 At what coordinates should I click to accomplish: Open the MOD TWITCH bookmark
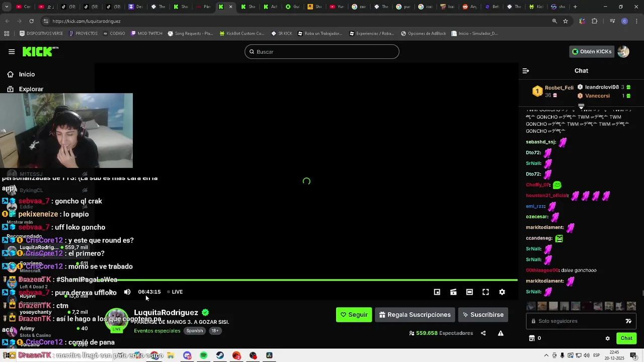click(x=146, y=34)
